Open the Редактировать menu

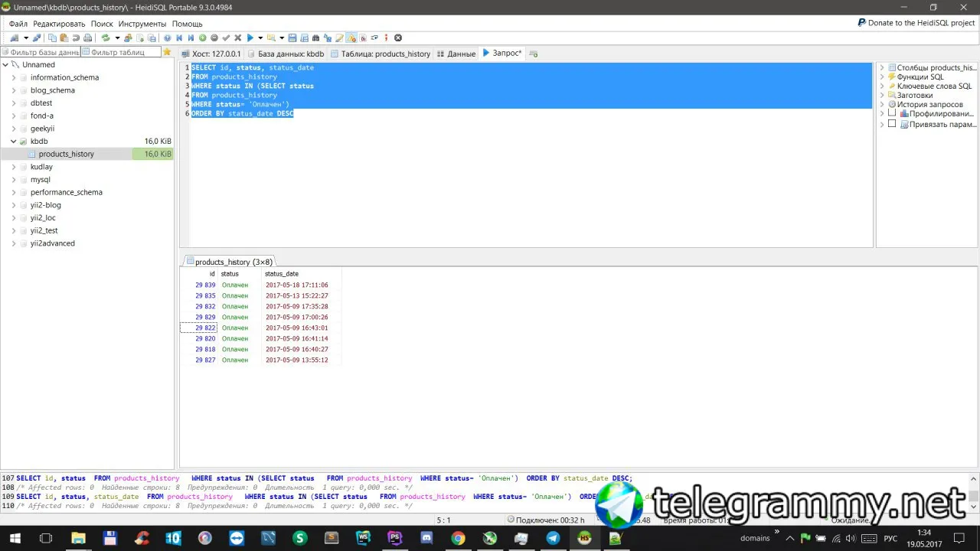click(x=59, y=24)
